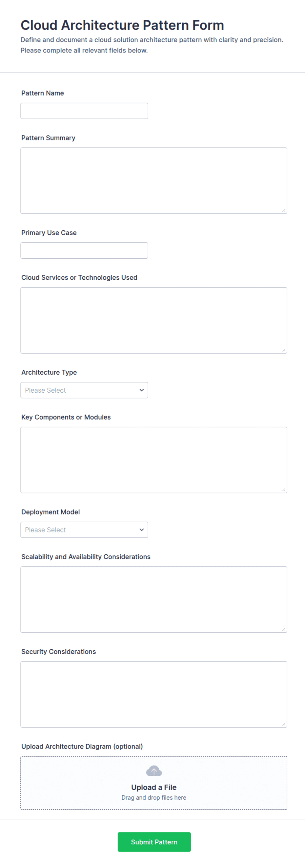This screenshot has height=868, width=305.
Task: Click the drag and drop files area
Action: [x=154, y=782]
